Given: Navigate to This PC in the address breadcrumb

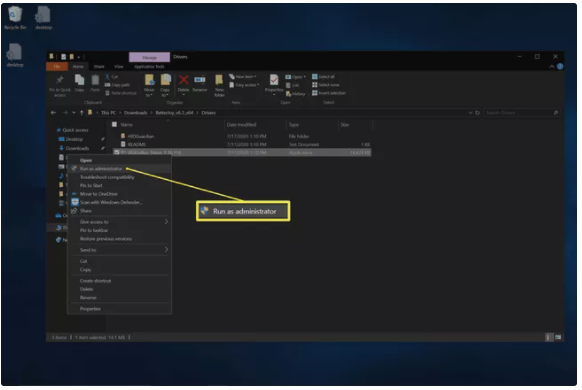Looking at the screenshot, I should click(x=108, y=113).
